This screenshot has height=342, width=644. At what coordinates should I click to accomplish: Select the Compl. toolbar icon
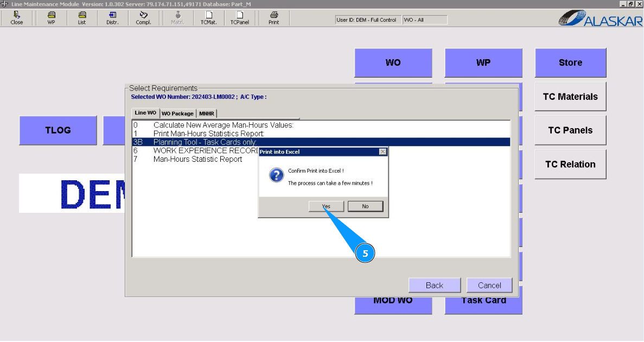tap(143, 18)
